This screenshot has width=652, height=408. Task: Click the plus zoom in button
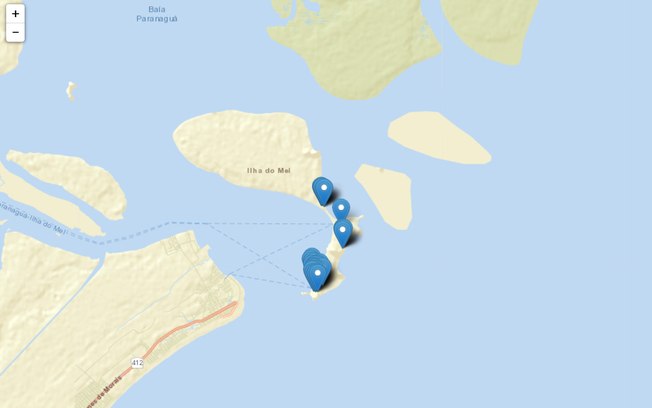(15, 14)
